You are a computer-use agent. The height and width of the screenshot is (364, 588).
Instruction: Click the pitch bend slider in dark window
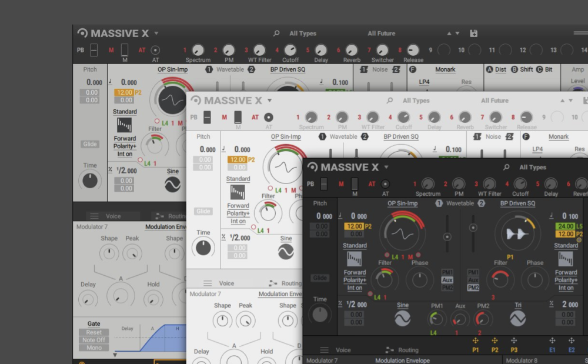323,184
